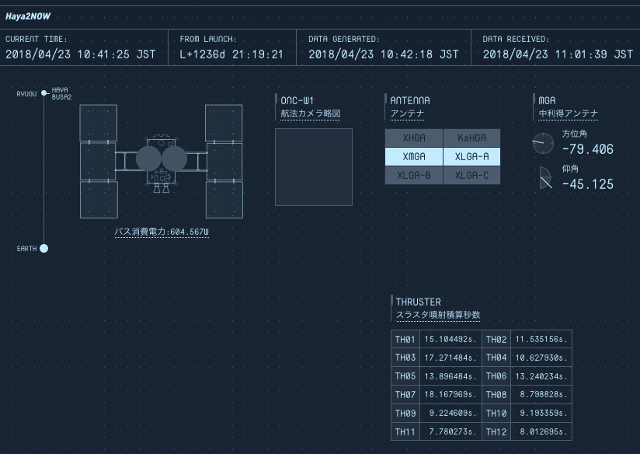Image resolution: width=640 pixels, height=454 pixels.
Task: Click the TH12 thruster value cell
Action: (541, 430)
